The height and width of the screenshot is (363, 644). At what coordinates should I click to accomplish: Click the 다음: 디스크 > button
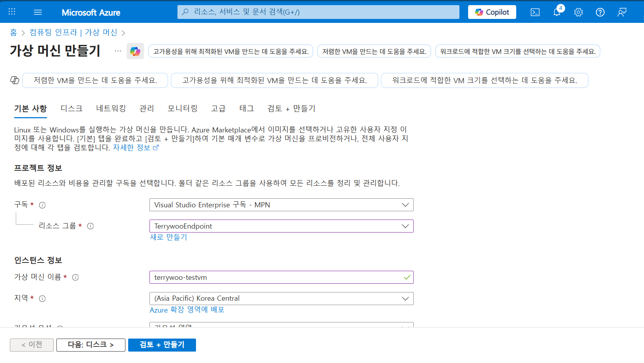click(91, 345)
